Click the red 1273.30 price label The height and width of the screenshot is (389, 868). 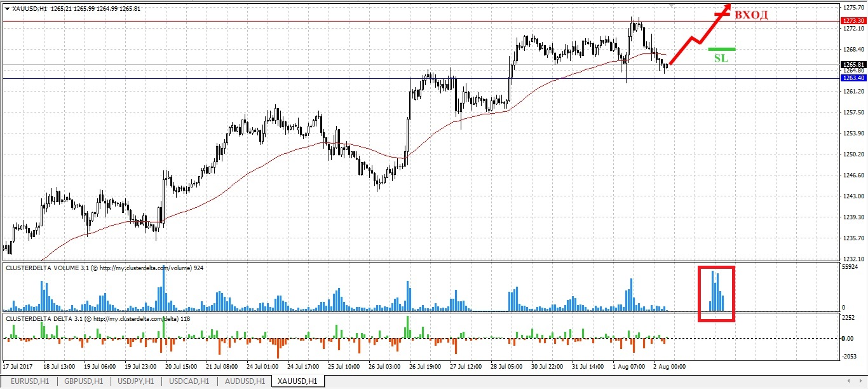[853, 21]
